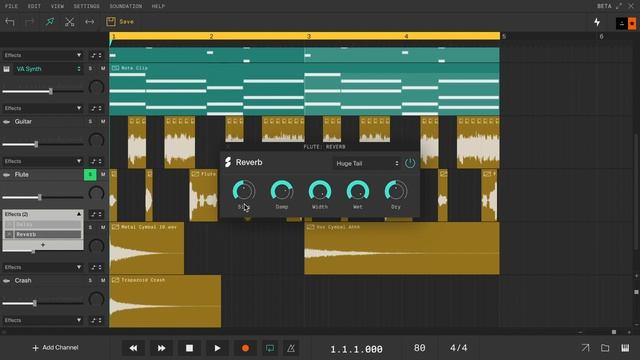Toggle fullscreen with the expand arrows icon

click(619, 6)
